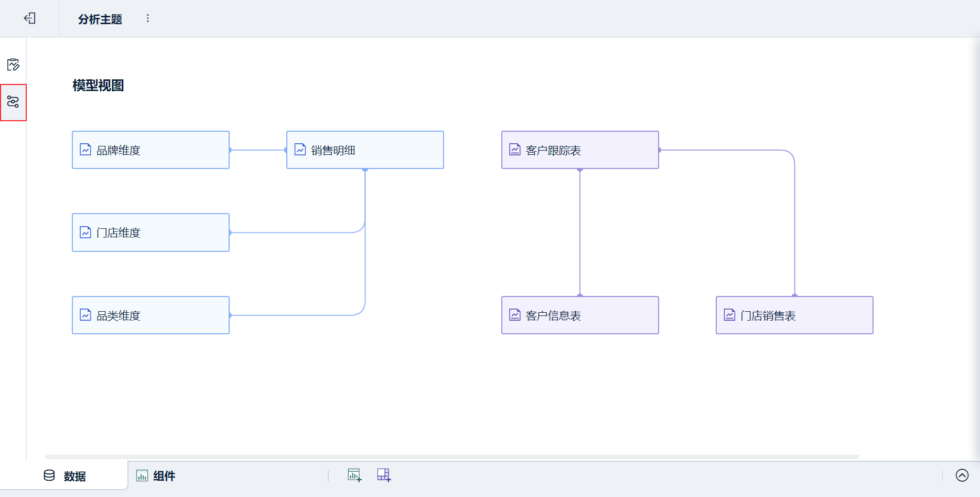Image resolution: width=980 pixels, height=497 pixels.
Task: Collapse panel with the up-arrow circle icon
Action: pos(962,475)
